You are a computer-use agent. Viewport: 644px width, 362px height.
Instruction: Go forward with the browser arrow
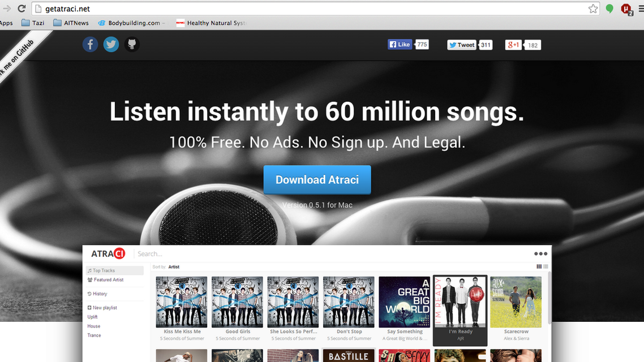[x=6, y=8]
